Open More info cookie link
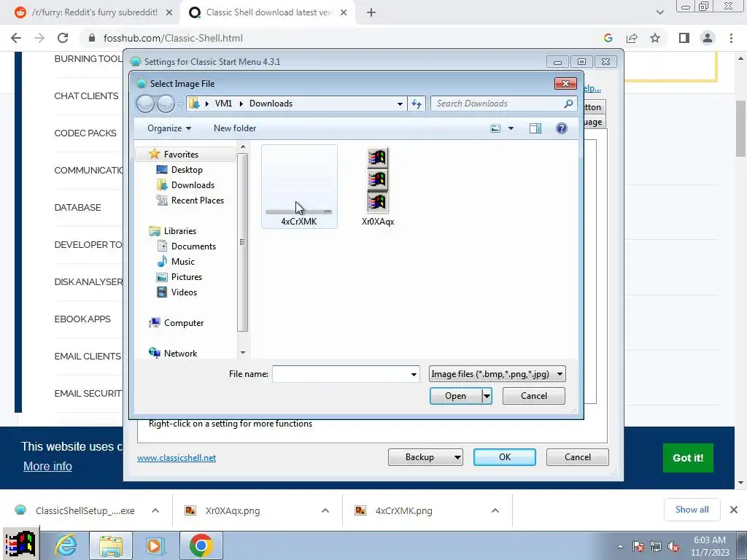747x560 pixels. coord(47,466)
